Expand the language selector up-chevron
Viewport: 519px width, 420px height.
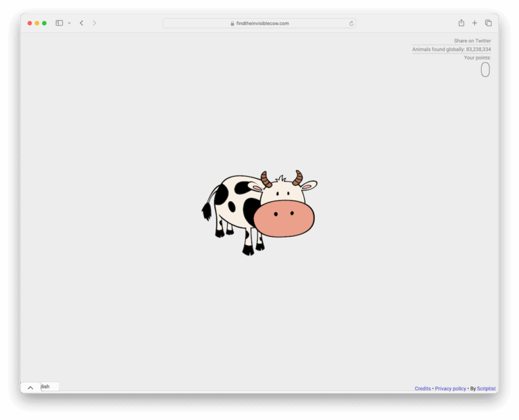[30, 388]
